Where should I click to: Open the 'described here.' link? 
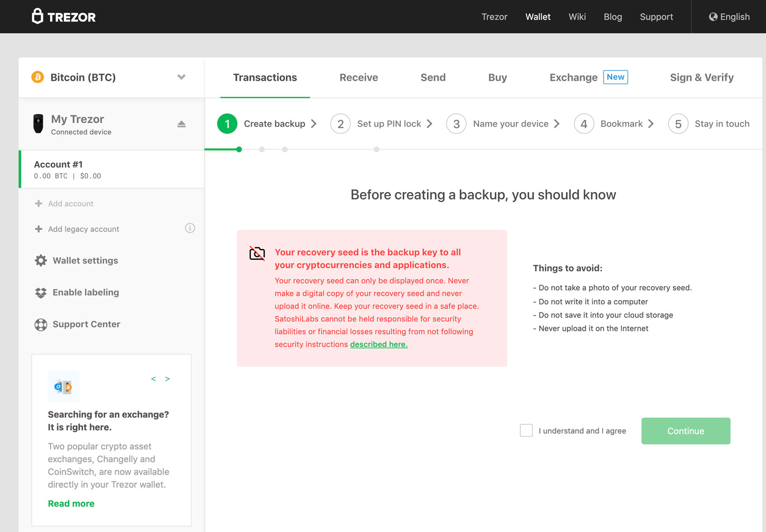[379, 345]
